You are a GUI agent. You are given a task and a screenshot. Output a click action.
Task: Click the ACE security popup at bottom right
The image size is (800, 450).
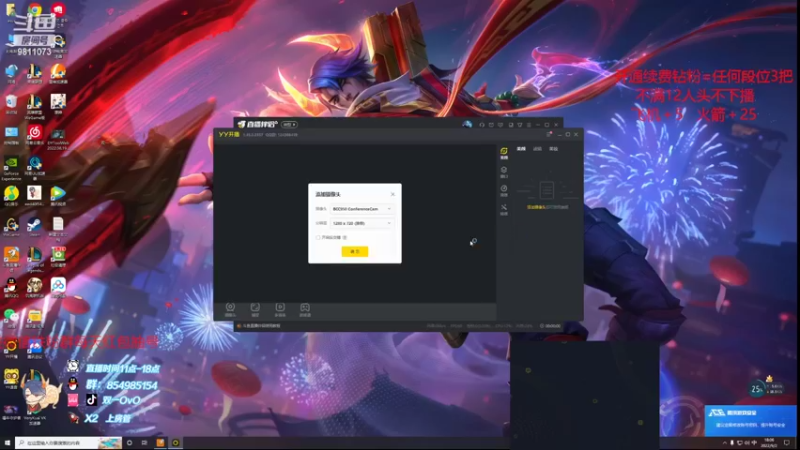pos(750,420)
